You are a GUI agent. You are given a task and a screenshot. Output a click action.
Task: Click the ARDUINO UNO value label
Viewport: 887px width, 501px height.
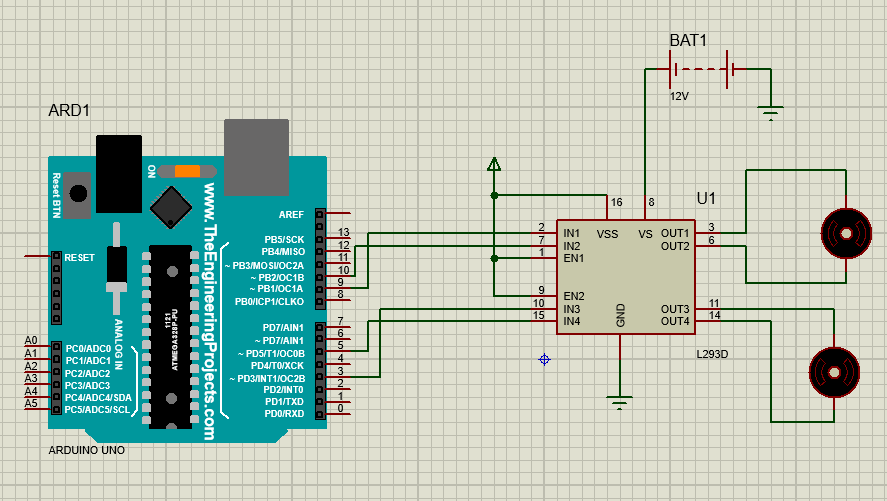point(87,450)
